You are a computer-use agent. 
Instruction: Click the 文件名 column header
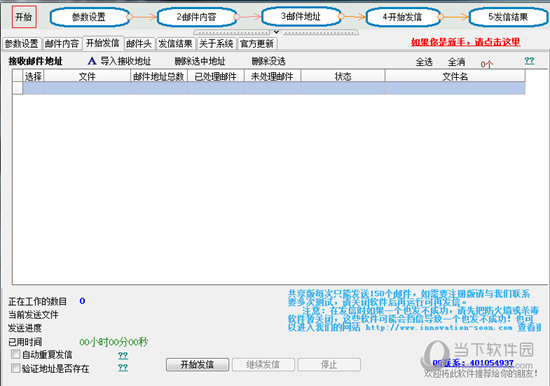pos(455,76)
